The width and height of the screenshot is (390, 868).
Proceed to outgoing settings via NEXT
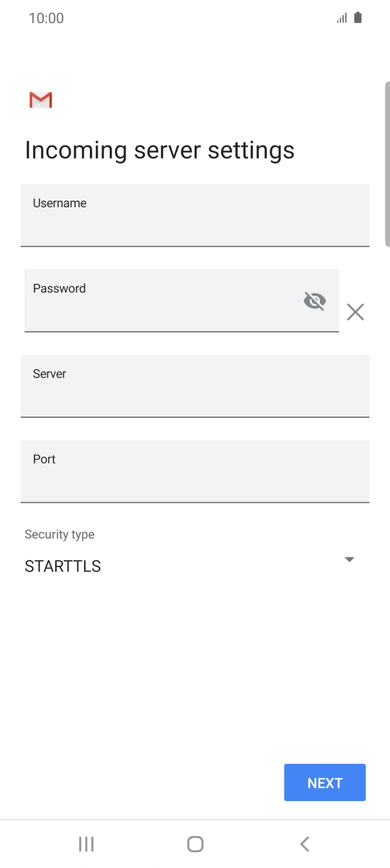pos(324,782)
